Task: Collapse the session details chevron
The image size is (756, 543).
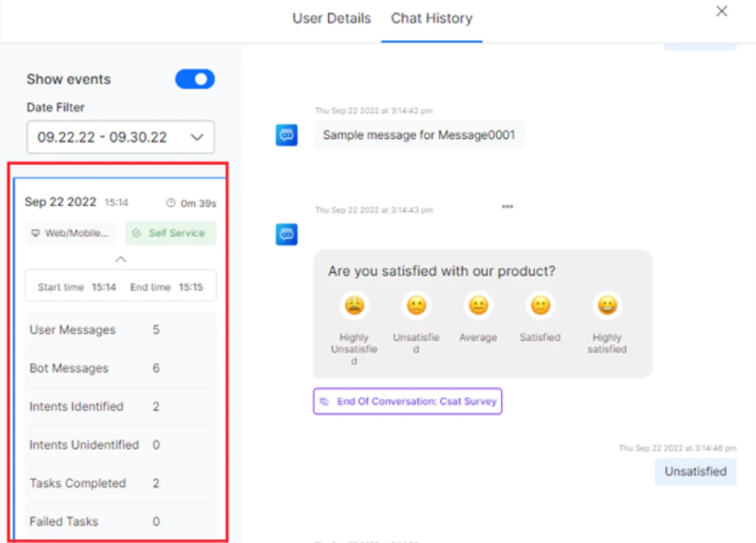Action: [x=120, y=259]
